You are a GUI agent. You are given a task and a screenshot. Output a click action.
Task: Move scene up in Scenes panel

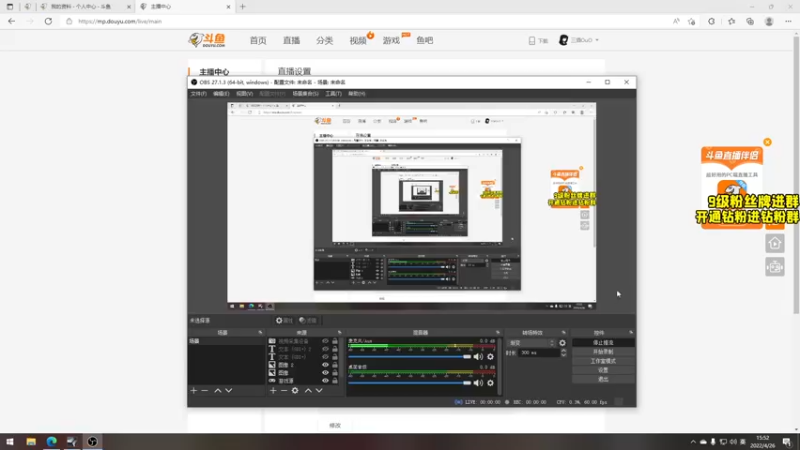pos(218,390)
